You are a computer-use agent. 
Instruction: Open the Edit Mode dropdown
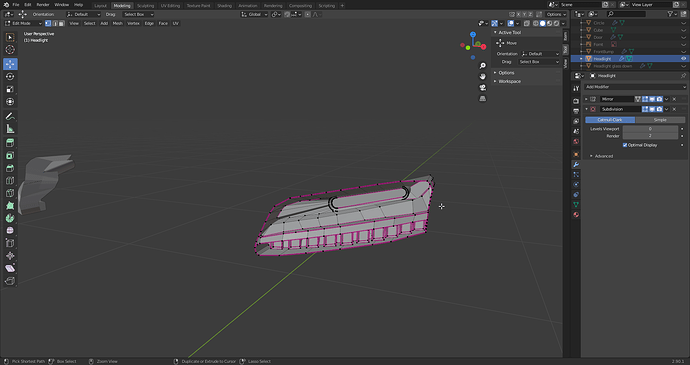23,23
